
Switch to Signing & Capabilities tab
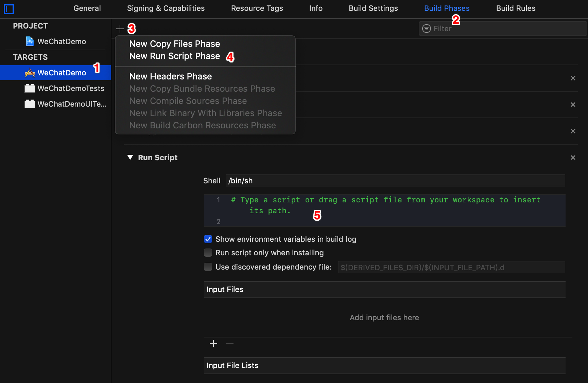[x=166, y=8]
